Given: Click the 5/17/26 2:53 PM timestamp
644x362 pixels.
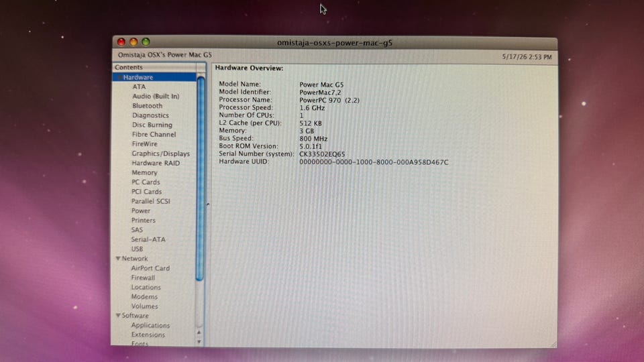Looking at the screenshot, I should [527, 57].
